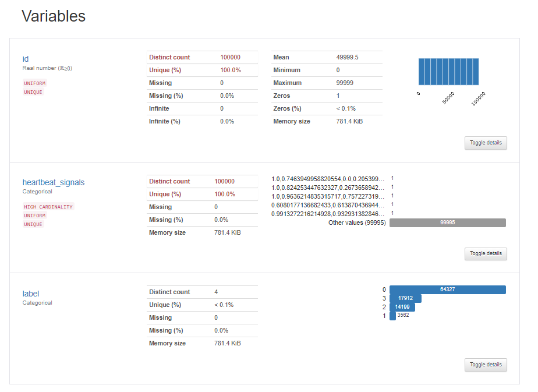The width and height of the screenshot is (538, 392).
Task: Click label Distinct count value 4
Action: tap(216, 292)
